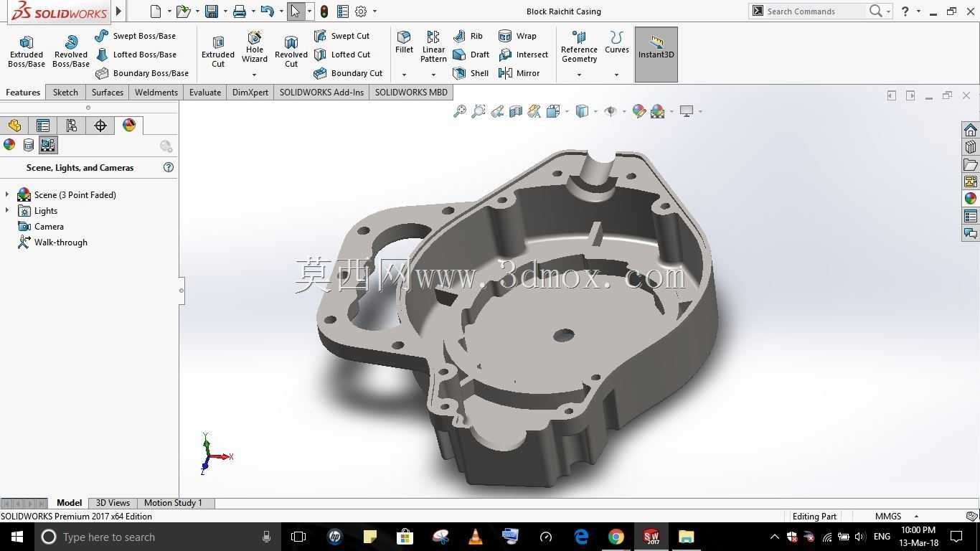Click the Mirror command
The image size is (980, 551).
pos(519,73)
